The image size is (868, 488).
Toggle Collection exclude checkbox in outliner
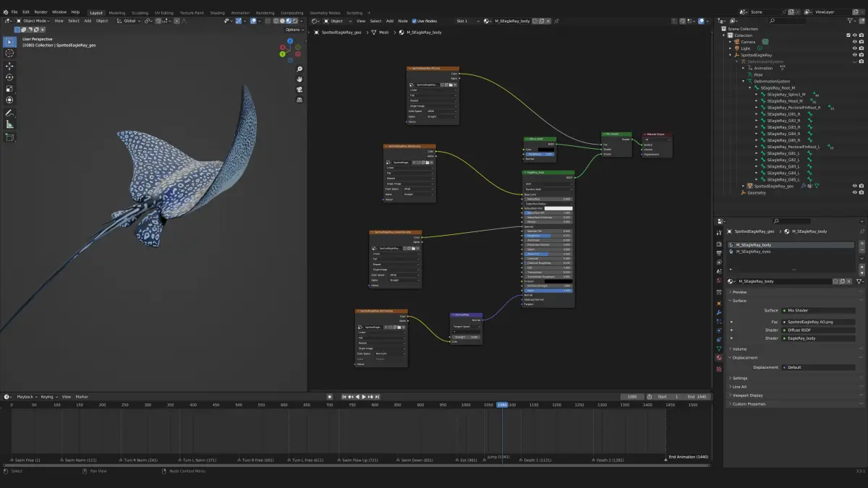848,35
